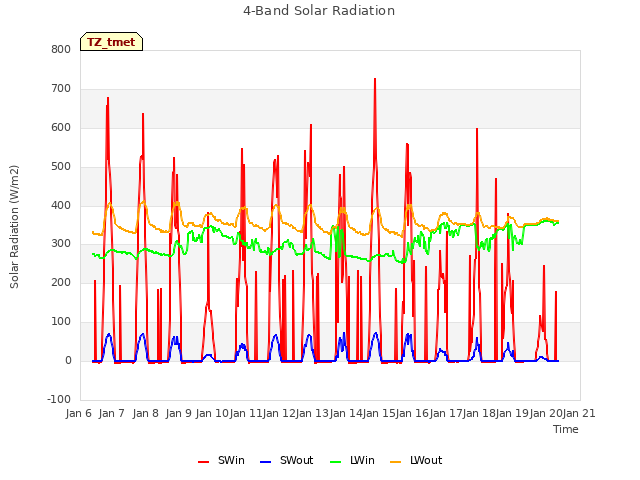This screenshot has width=640, height=480.
Task: Toggle the LWin series in the legend
Action: point(352,460)
